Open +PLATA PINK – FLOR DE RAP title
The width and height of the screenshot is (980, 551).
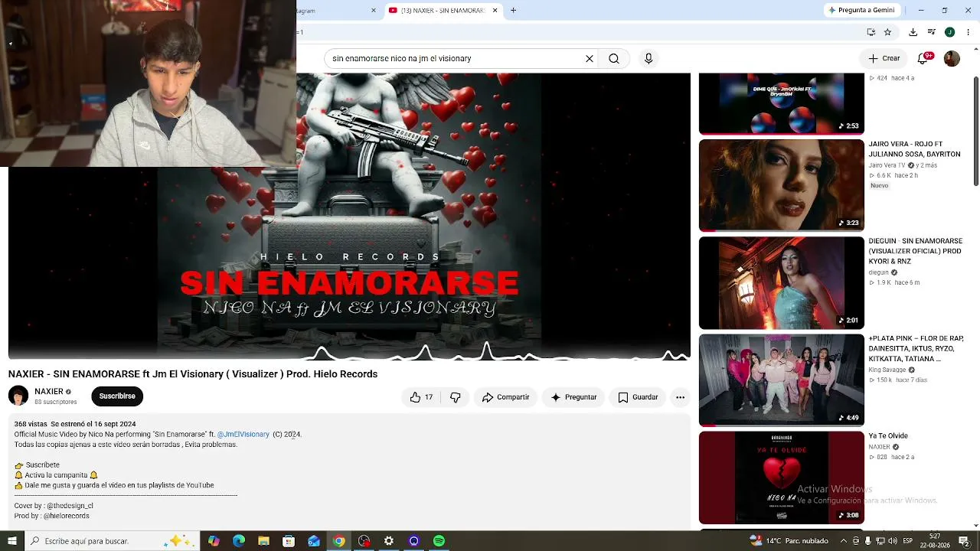916,348
